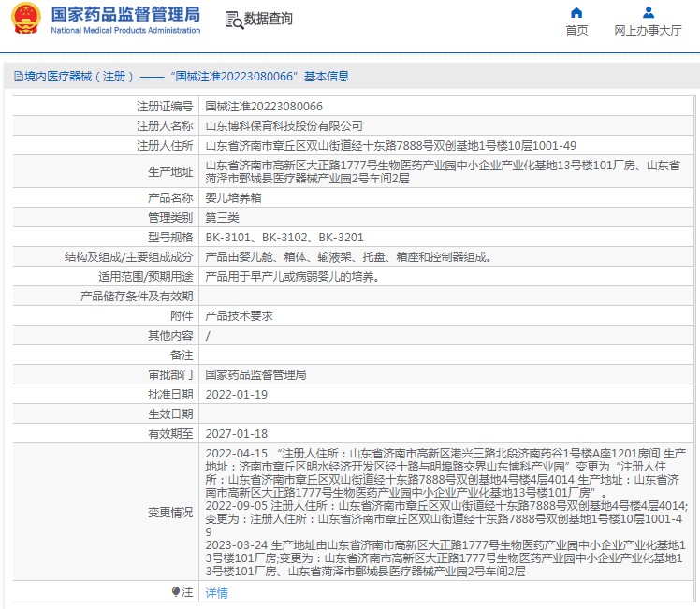Screen dimensions: 700x609
Task: Go to 首页 text link
Action: tap(576, 30)
